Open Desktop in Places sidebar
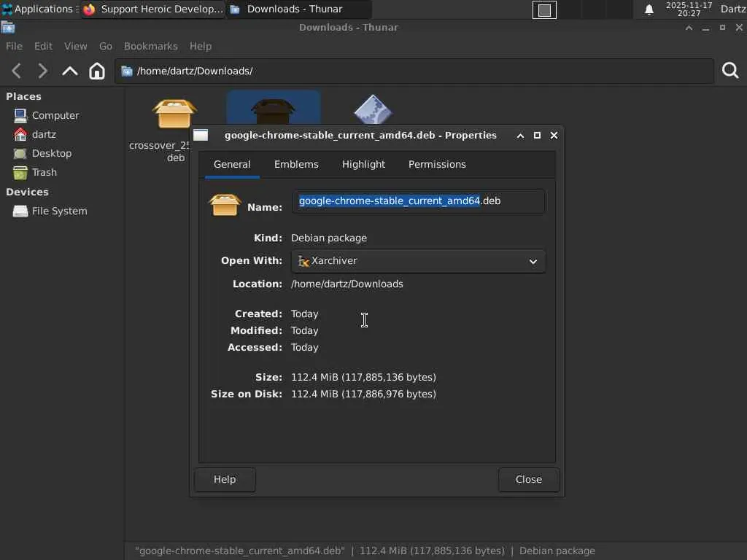 click(x=42, y=153)
